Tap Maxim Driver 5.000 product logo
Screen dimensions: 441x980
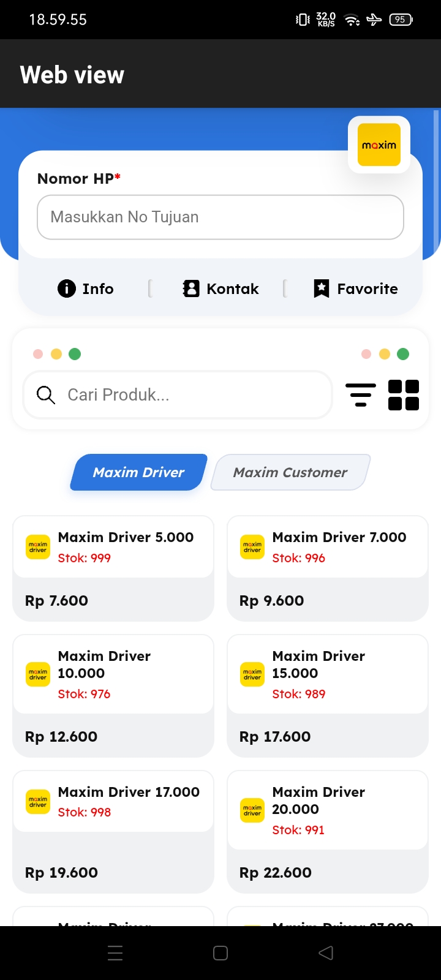tap(38, 547)
